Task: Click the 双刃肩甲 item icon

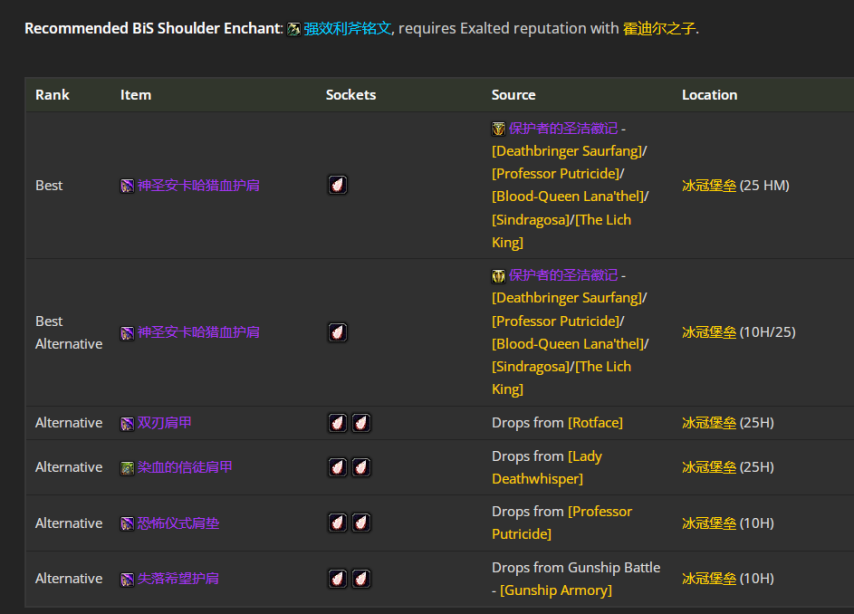Action: coord(127,423)
